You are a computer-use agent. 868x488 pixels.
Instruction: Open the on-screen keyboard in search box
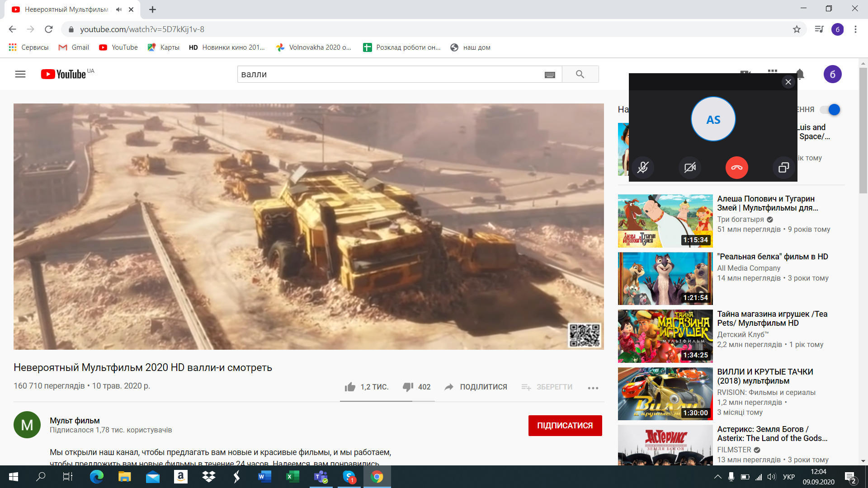click(x=550, y=75)
